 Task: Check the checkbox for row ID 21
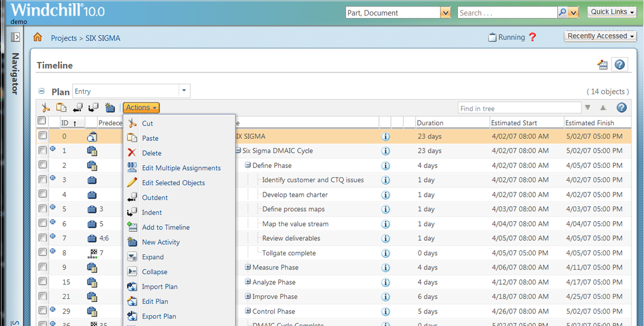coord(43,296)
